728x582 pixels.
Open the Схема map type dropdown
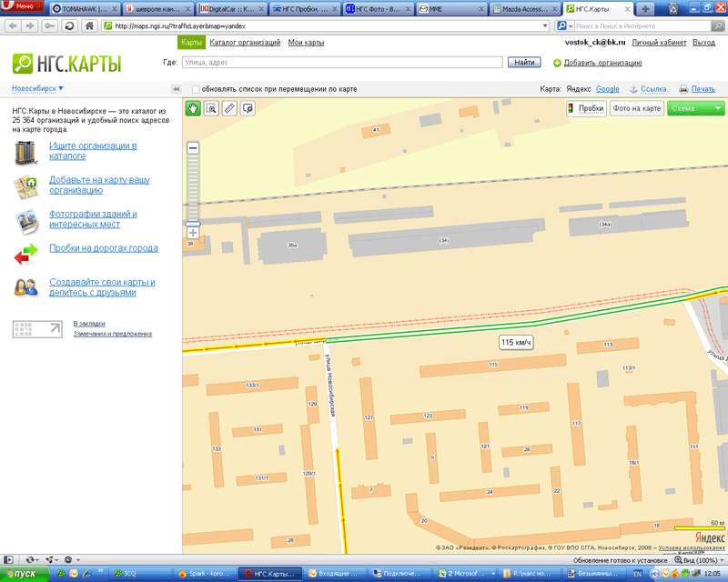pos(696,108)
